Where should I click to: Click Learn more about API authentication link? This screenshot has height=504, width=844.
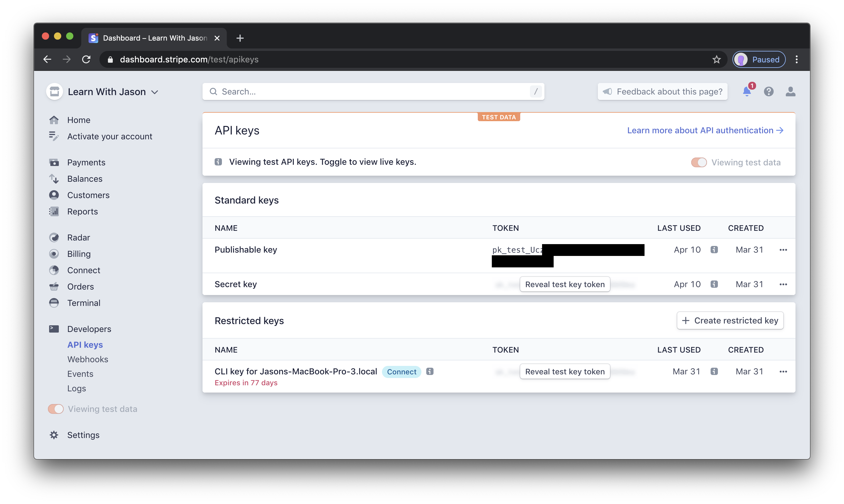(705, 130)
